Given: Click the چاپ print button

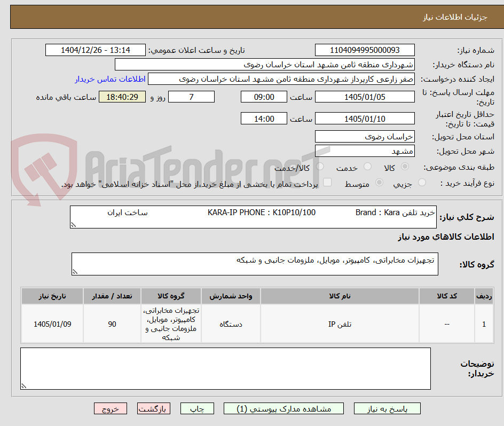Looking at the screenshot, I should tap(197, 408).
